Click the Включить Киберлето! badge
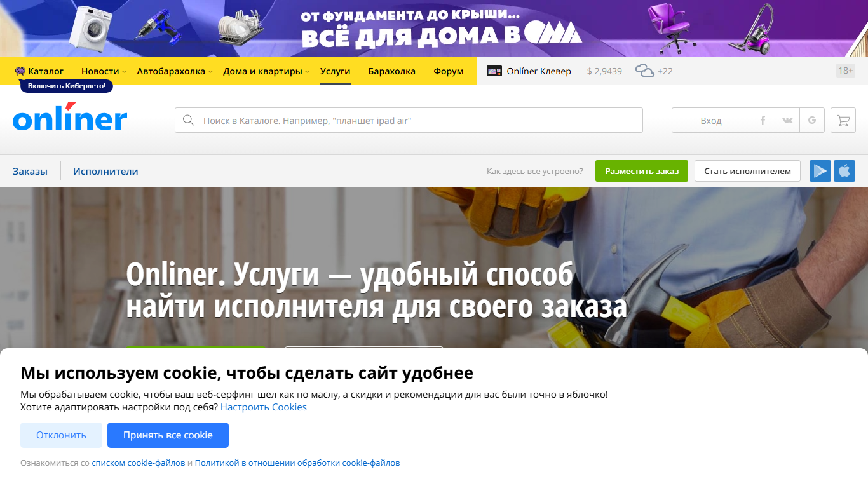 coord(66,86)
